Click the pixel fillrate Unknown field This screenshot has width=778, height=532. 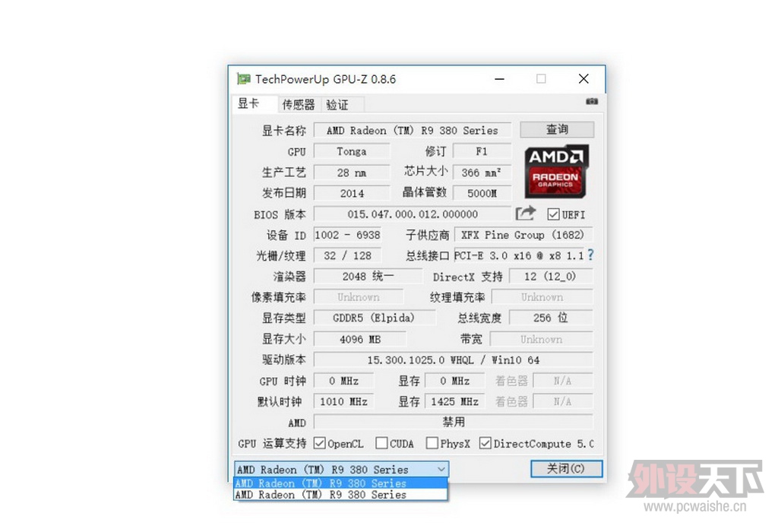(359, 296)
